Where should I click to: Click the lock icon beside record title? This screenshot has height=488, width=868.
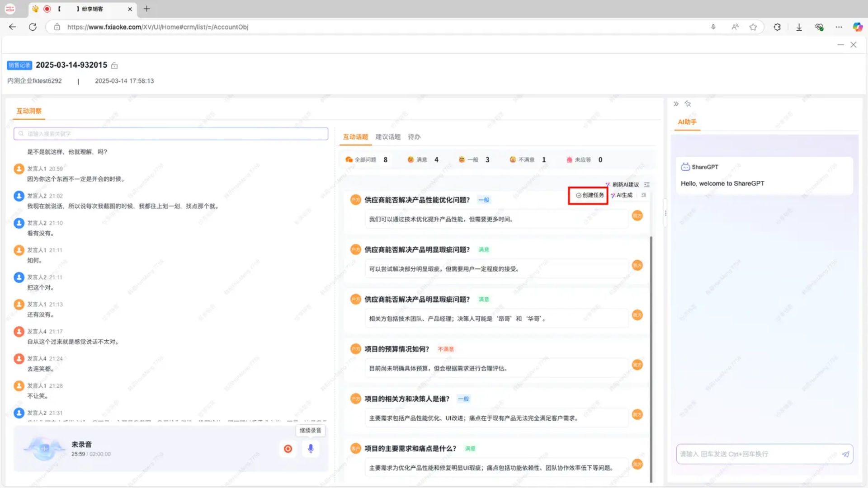(114, 66)
